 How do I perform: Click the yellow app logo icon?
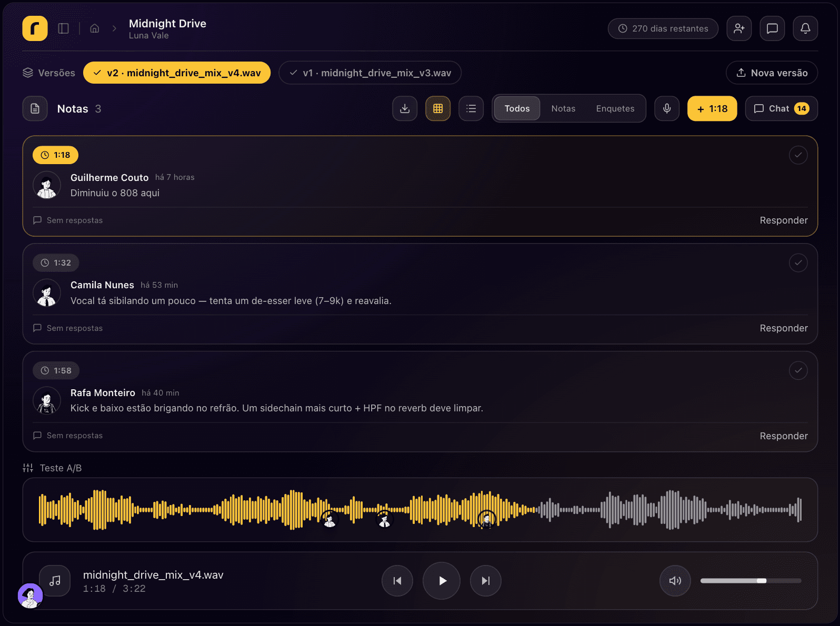point(35,28)
